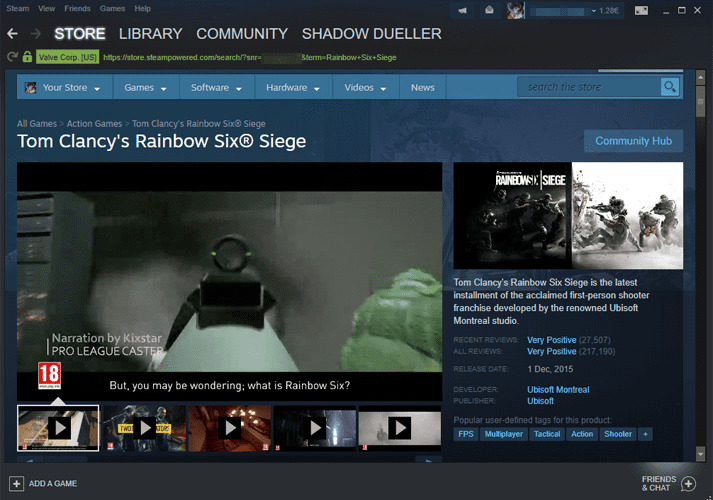Play the first highlighted trailer thumbnail

58,428
